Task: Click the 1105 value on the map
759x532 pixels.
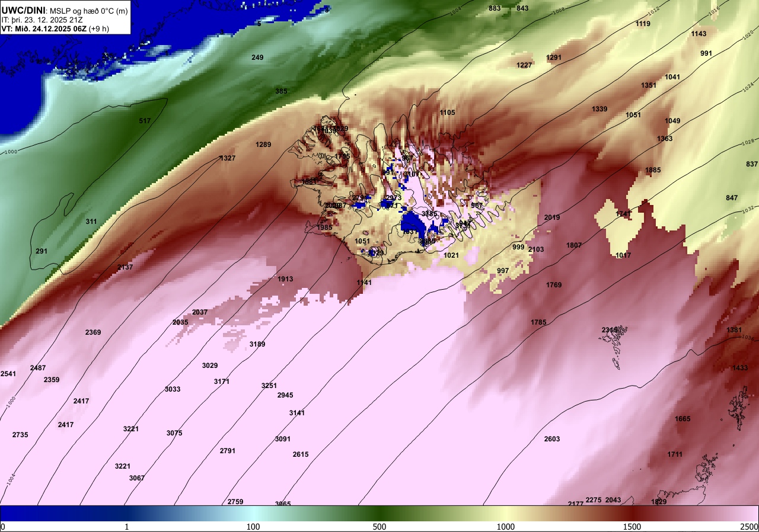Action: 447,113
